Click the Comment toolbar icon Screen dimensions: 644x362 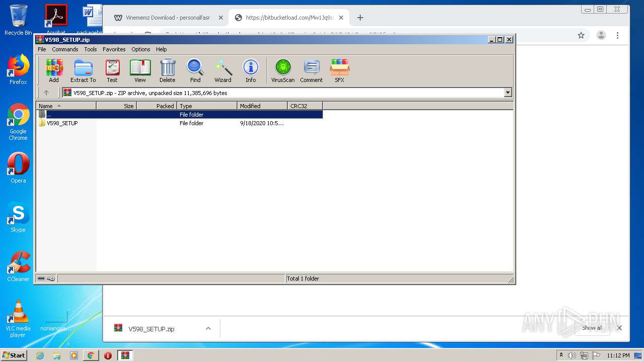click(311, 70)
